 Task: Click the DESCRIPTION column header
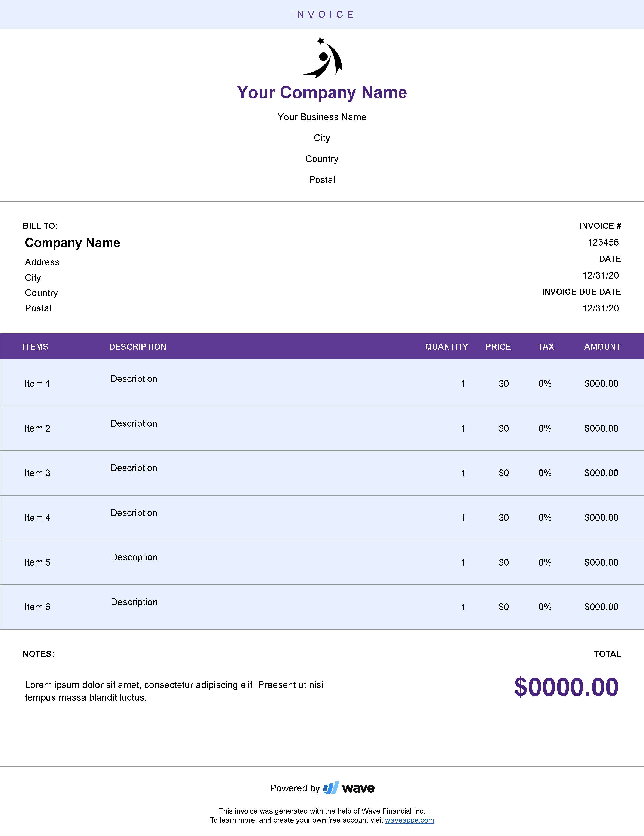pos(138,346)
